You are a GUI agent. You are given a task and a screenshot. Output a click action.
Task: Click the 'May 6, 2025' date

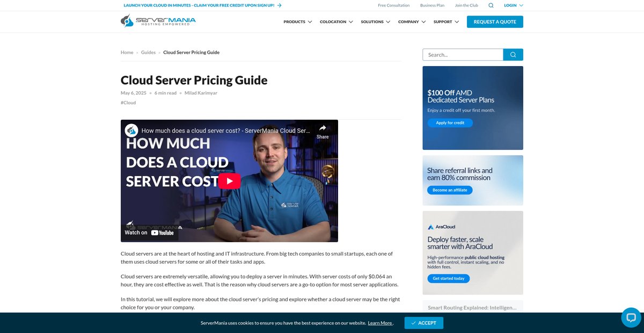point(134,93)
